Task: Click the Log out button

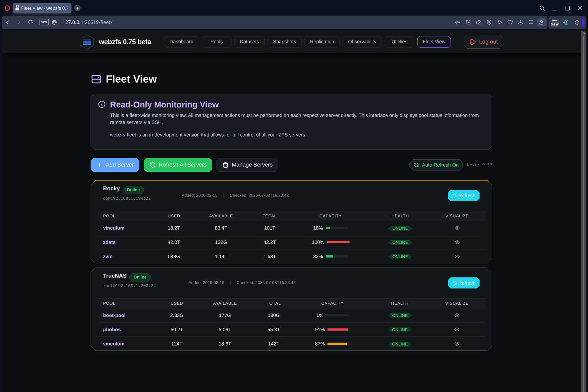Action: coord(483,42)
